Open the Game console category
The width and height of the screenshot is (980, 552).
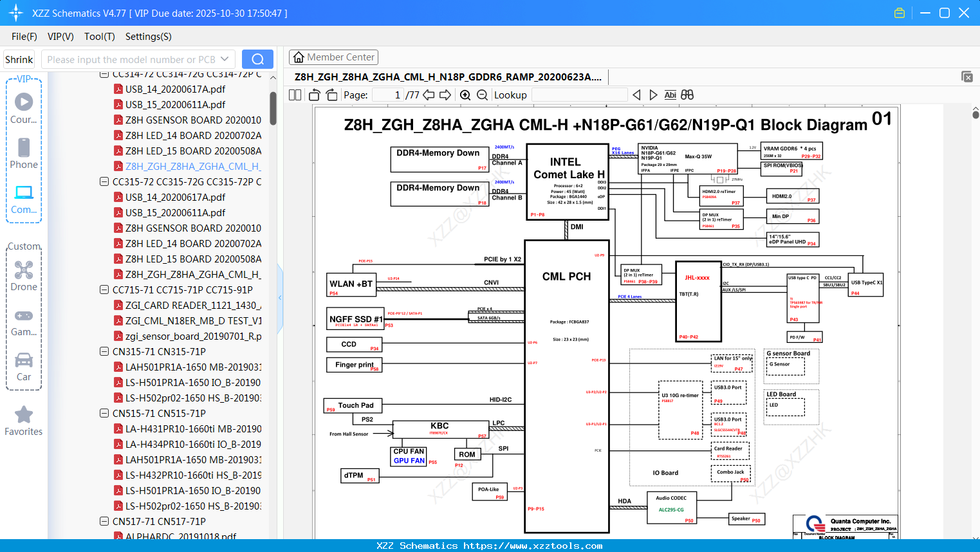pyautogui.click(x=24, y=322)
